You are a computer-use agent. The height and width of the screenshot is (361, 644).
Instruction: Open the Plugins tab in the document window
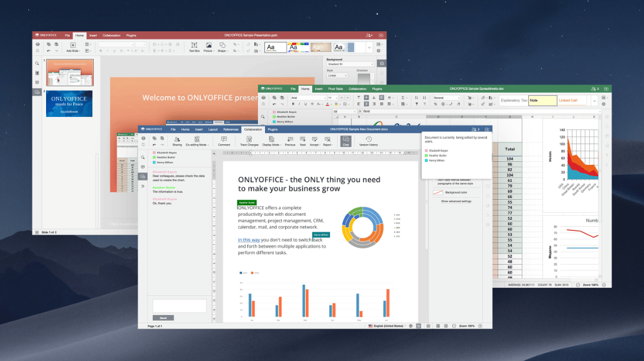tap(273, 129)
